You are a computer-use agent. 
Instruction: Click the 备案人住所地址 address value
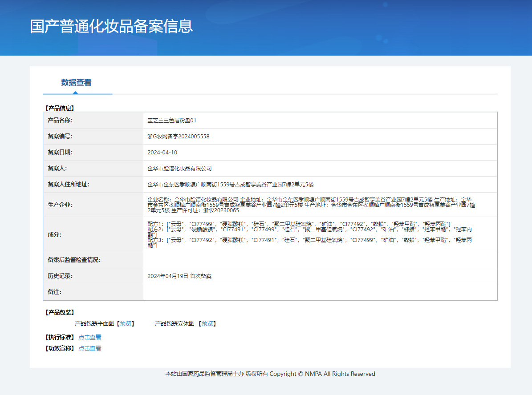230,185
